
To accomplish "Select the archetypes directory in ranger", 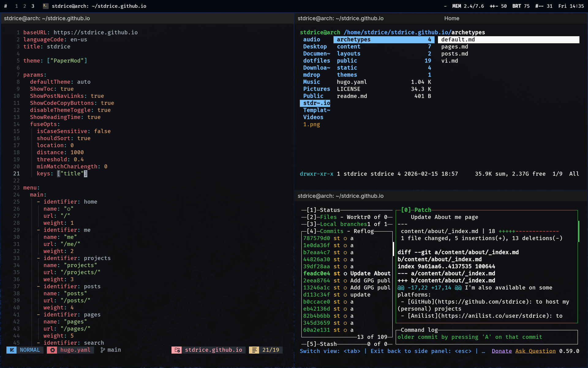I will click(384, 40).
